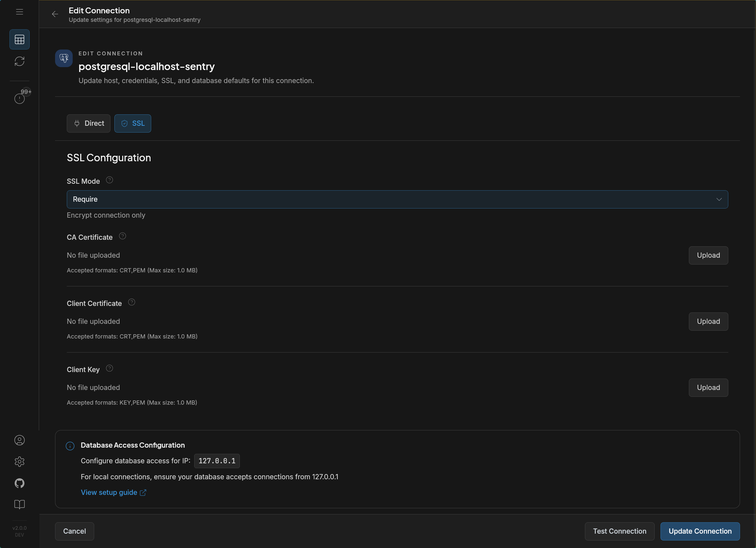Open the alerts icon with 99+ badge

[20, 98]
